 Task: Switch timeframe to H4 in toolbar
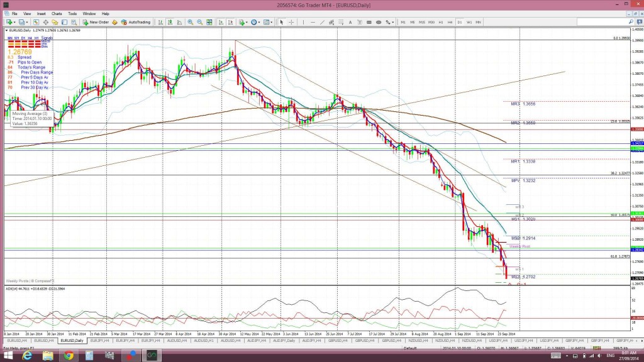450,22
